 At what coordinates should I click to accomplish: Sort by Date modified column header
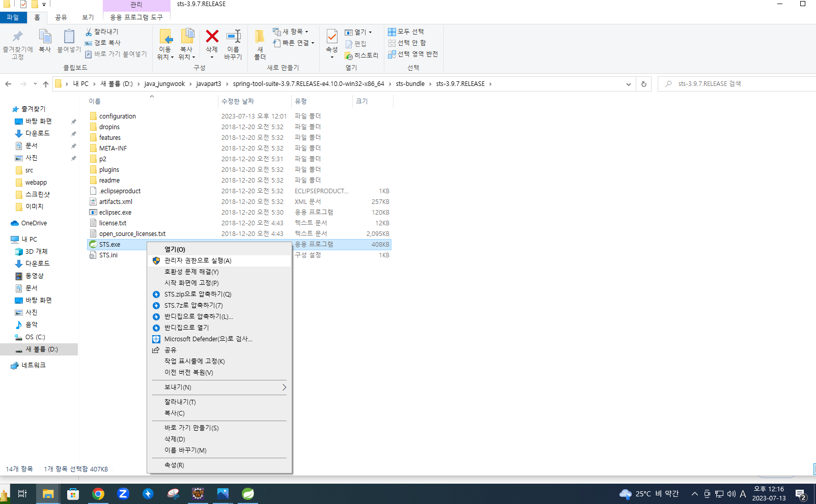pos(255,101)
